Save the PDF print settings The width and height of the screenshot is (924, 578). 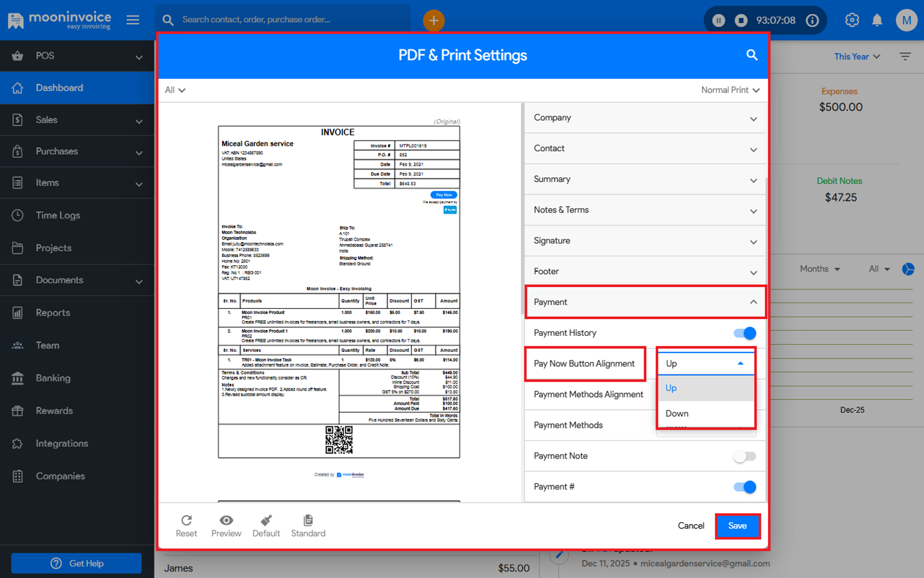(737, 526)
